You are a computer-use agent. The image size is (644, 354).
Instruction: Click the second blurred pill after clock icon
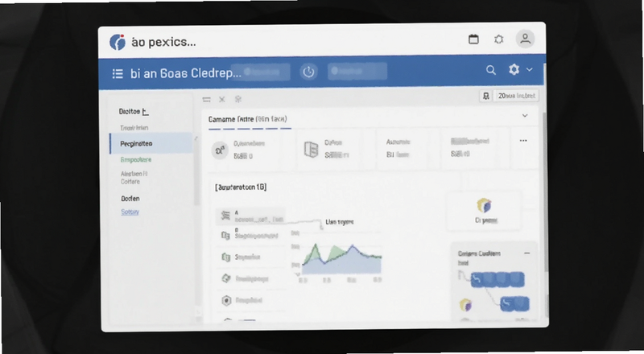[357, 71]
